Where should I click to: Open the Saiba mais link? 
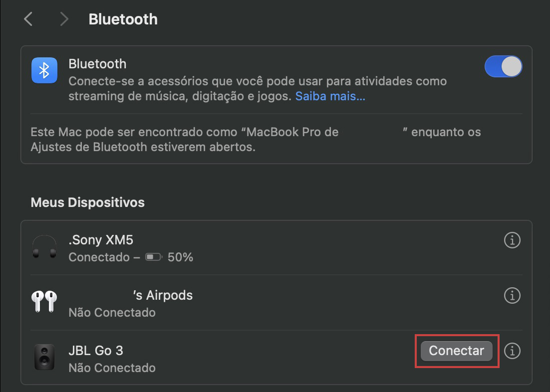(330, 96)
